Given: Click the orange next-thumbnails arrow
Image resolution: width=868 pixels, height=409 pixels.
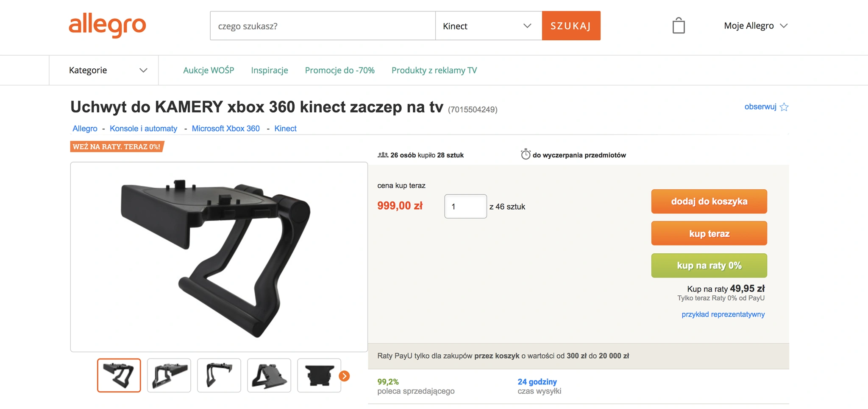Looking at the screenshot, I should coord(344,376).
